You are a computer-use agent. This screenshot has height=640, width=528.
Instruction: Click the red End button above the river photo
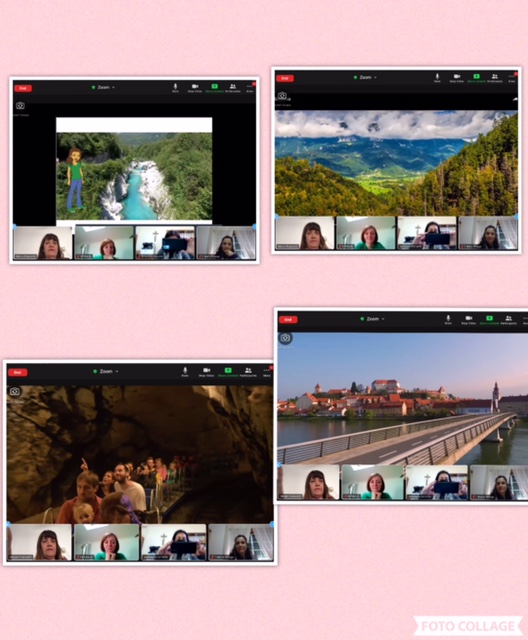point(23,88)
